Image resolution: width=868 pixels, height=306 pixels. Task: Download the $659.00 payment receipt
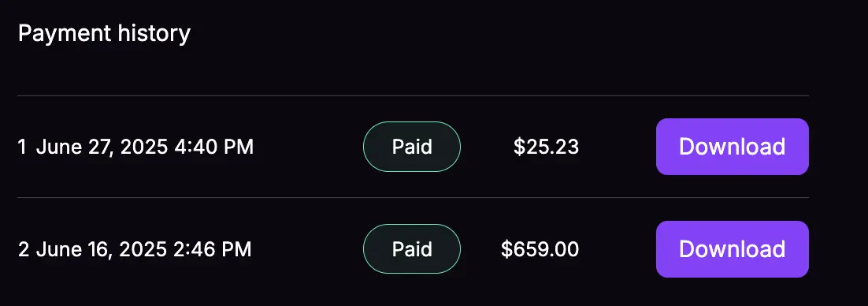(732, 249)
